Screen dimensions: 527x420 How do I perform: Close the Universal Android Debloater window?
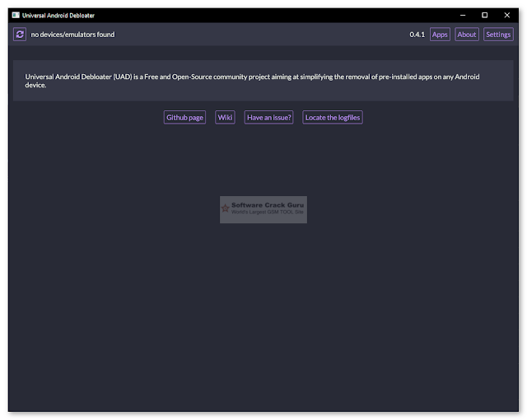coord(507,15)
